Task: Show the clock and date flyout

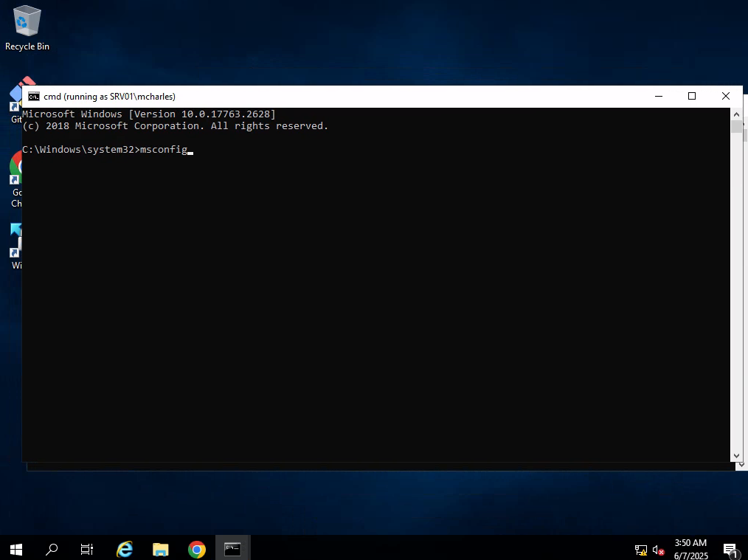Action: point(690,549)
